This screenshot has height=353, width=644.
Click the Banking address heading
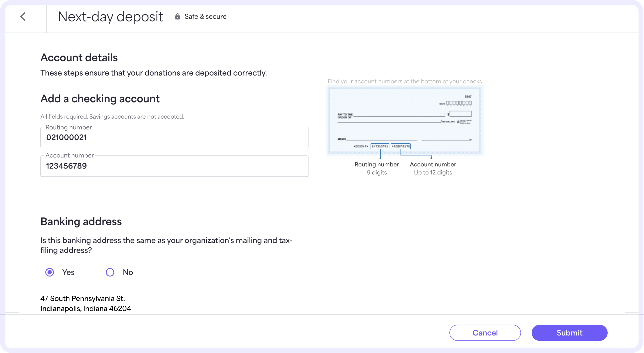[81, 222]
